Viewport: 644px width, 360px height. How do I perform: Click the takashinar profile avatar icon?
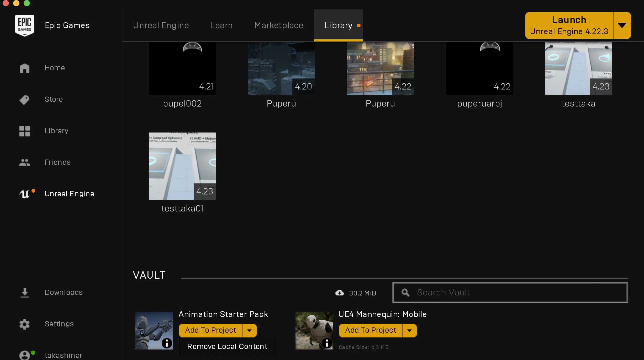25,355
